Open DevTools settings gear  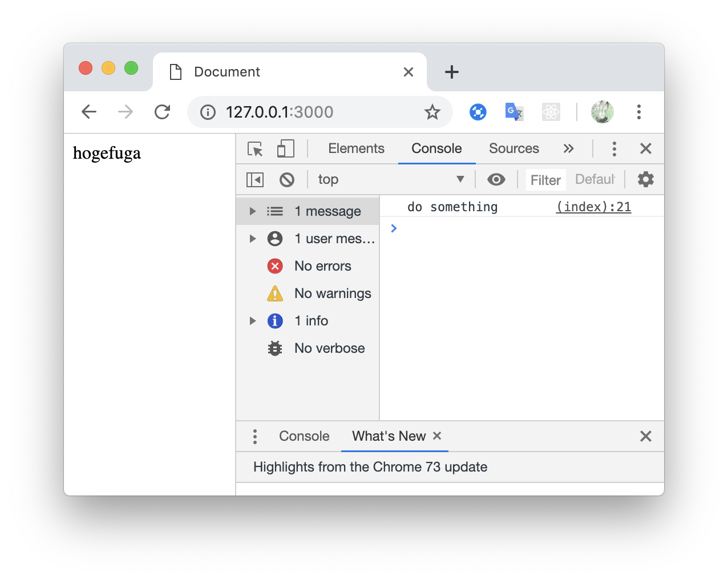click(x=645, y=179)
